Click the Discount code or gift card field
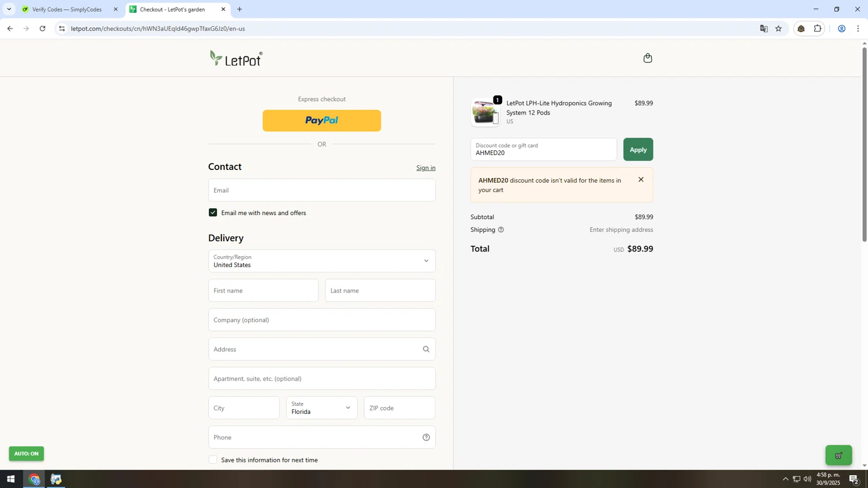 point(543,150)
